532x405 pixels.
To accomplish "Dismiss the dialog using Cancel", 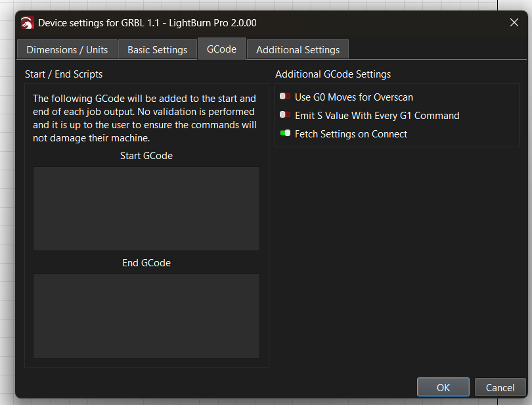I will [500, 387].
